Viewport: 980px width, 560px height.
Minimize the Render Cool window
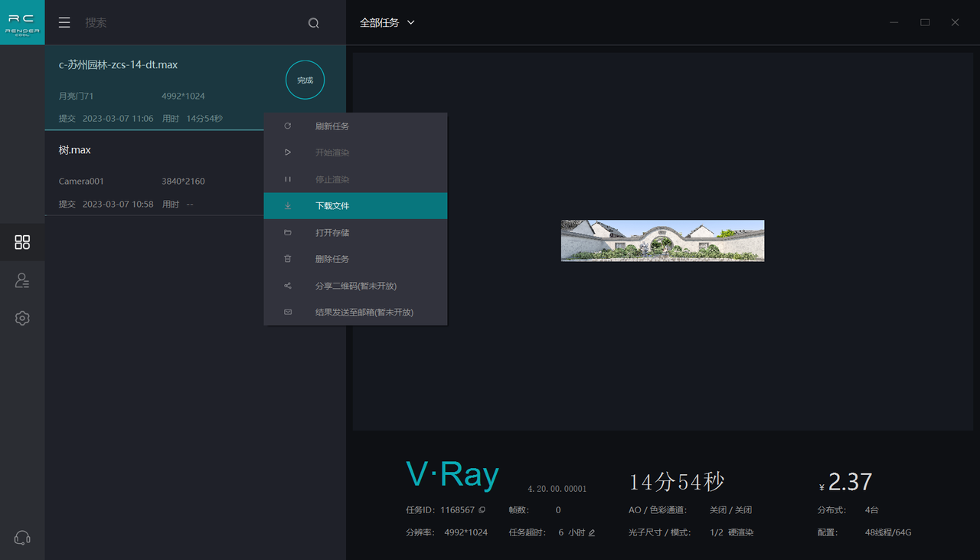[894, 23]
